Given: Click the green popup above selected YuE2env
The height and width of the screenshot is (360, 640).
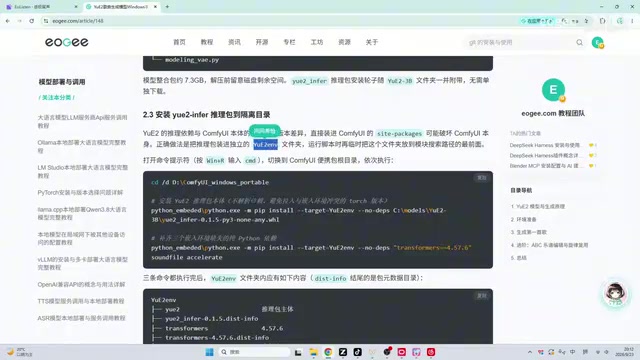Looking at the screenshot, I should tap(265, 131).
